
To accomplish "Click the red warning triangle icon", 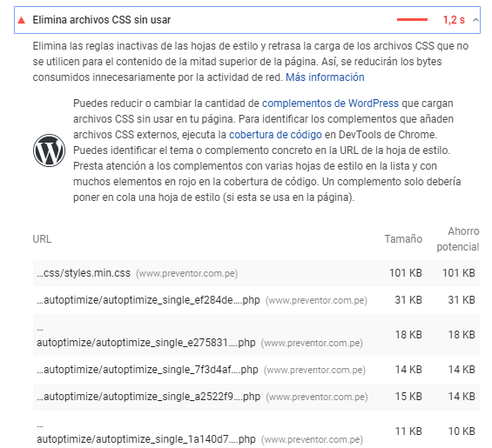I will 22,20.
